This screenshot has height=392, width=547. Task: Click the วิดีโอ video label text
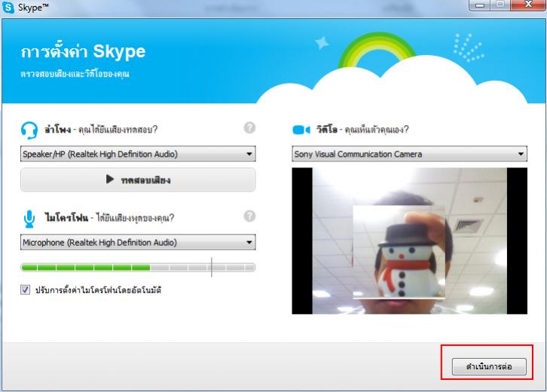(x=327, y=130)
